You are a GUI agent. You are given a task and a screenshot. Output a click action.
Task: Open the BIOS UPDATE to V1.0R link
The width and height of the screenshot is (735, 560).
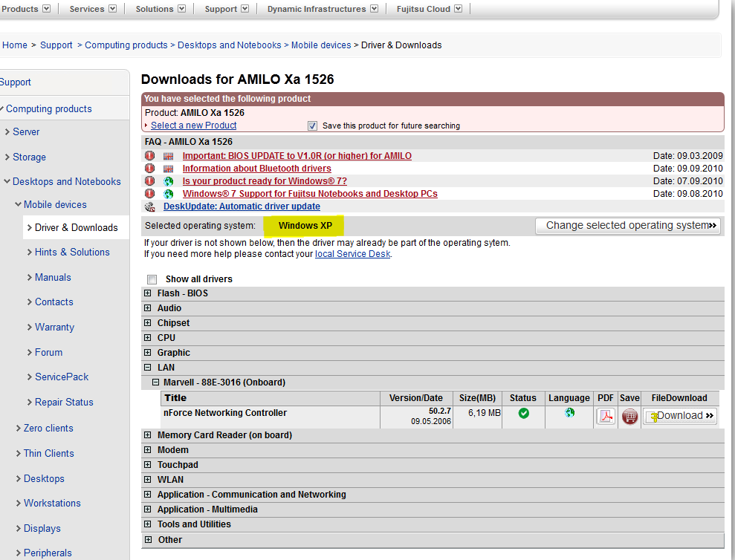[x=297, y=155]
